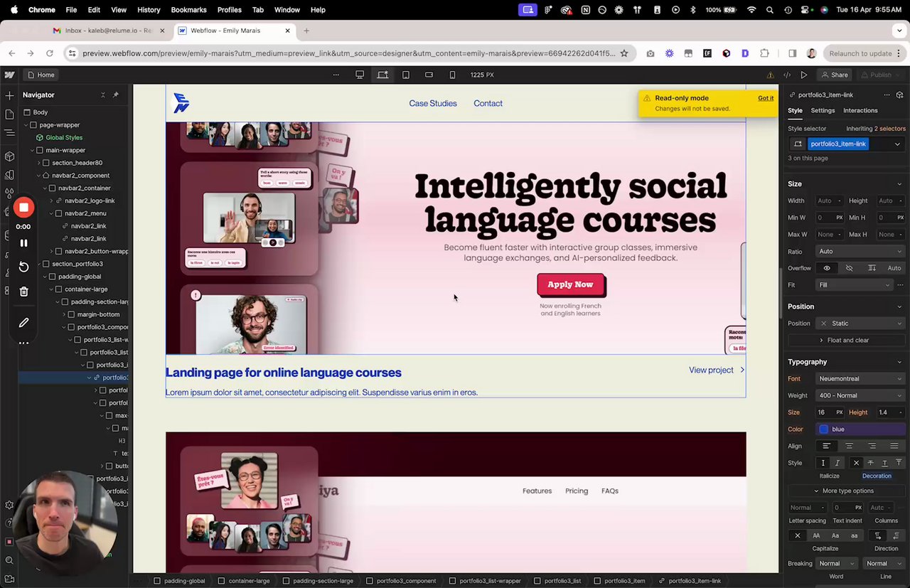Align text left
The width and height of the screenshot is (910, 588).
click(x=827, y=446)
